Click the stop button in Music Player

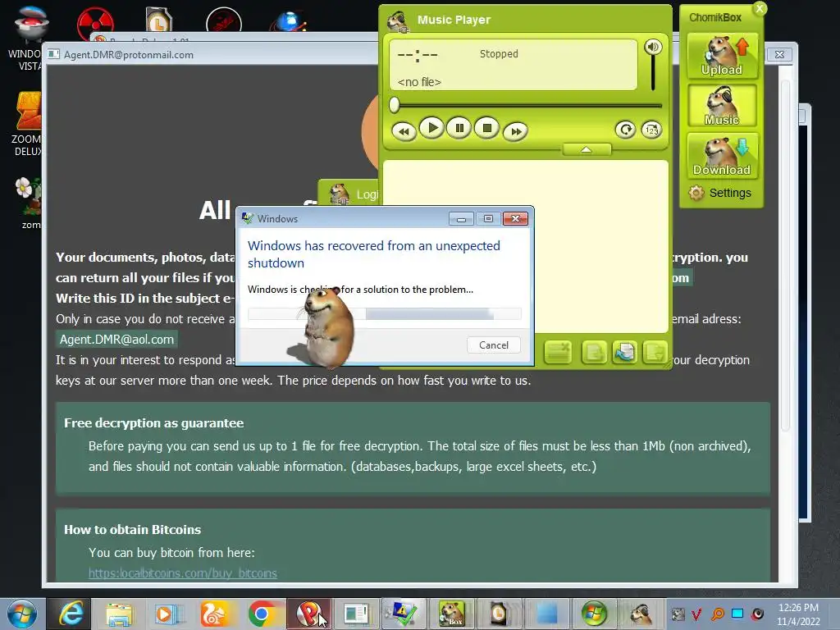(487, 128)
